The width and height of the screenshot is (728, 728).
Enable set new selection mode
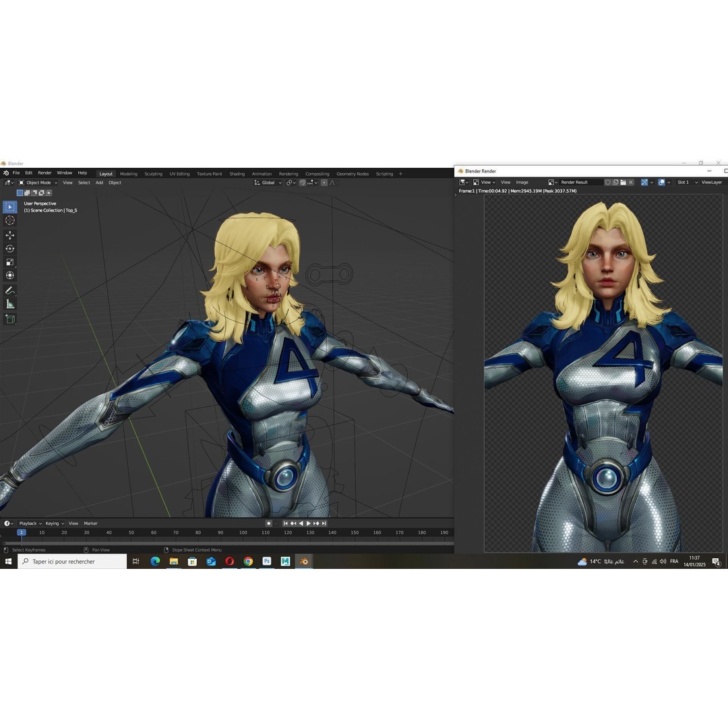pyautogui.click(x=20, y=193)
